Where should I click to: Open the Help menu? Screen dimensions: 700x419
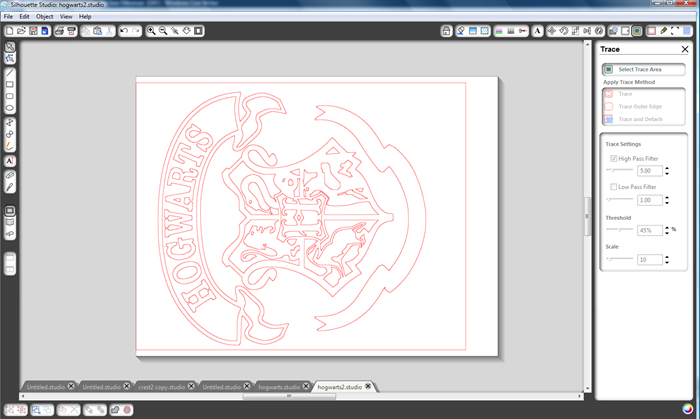85,17
